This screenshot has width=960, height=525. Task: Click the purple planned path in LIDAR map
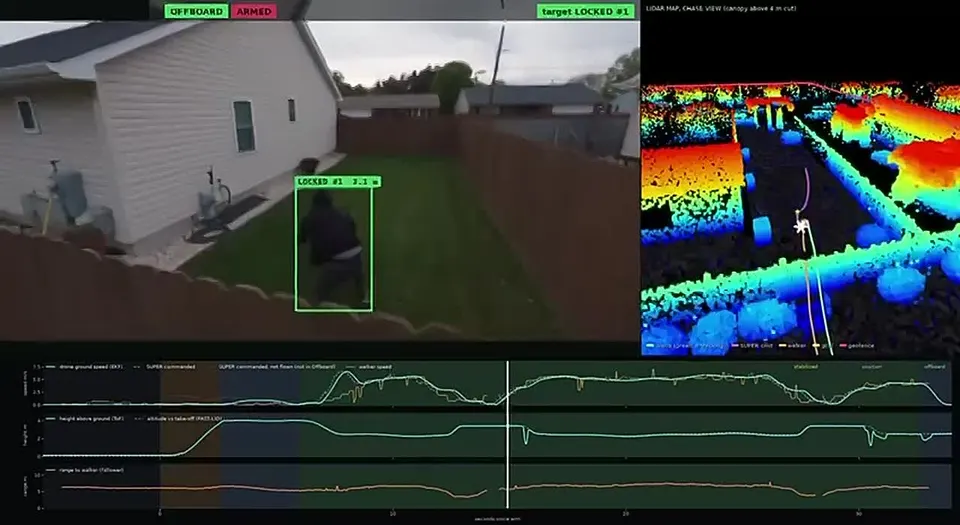[x=808, y=190]
